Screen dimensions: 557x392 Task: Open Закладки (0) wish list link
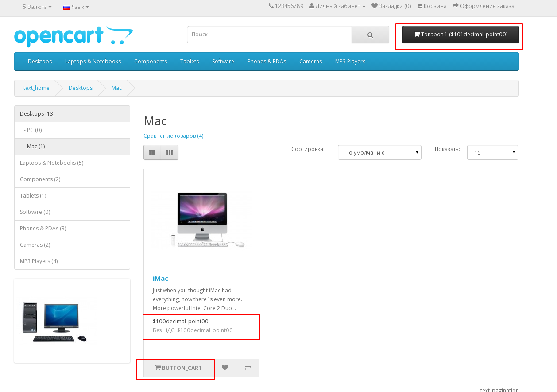(x=391, y=6)
